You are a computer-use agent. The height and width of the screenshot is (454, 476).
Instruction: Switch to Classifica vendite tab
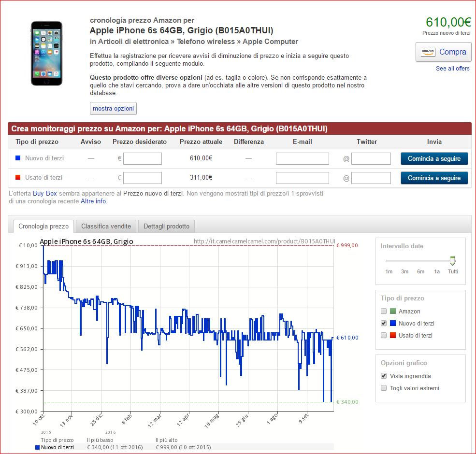106,226
